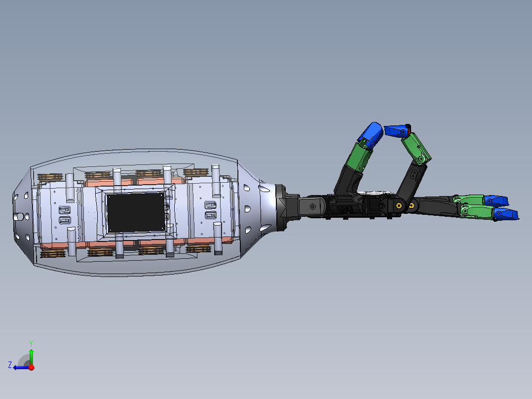The height and width of the screenshot is (399, 532).
Task: Select the red origin ball of the triad
Action: coord(32,367)
